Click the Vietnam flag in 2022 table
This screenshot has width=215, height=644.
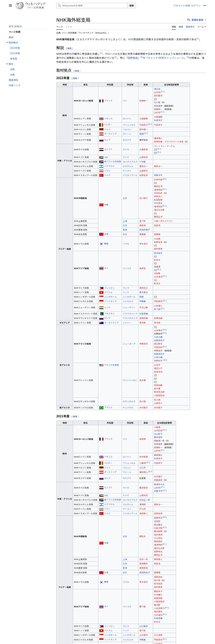point(101,292)
